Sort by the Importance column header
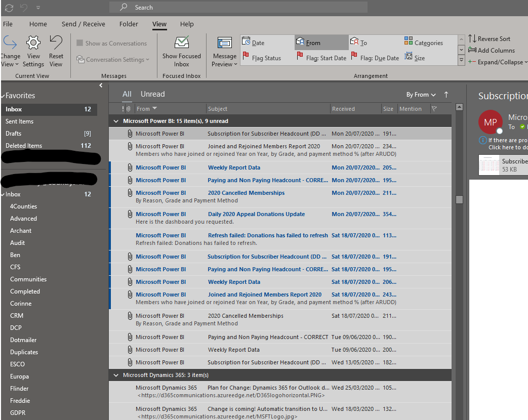 (x=123, y=109)
